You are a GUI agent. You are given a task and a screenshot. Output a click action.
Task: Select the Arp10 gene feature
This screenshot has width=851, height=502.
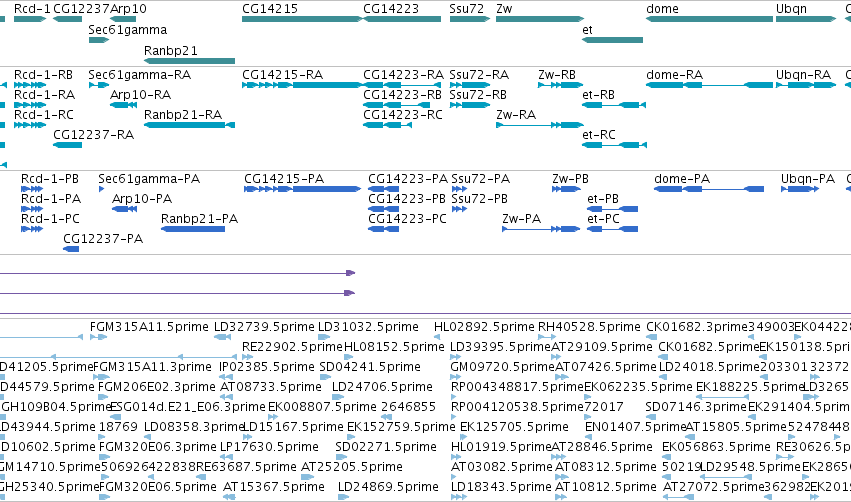tap(123, 19)
